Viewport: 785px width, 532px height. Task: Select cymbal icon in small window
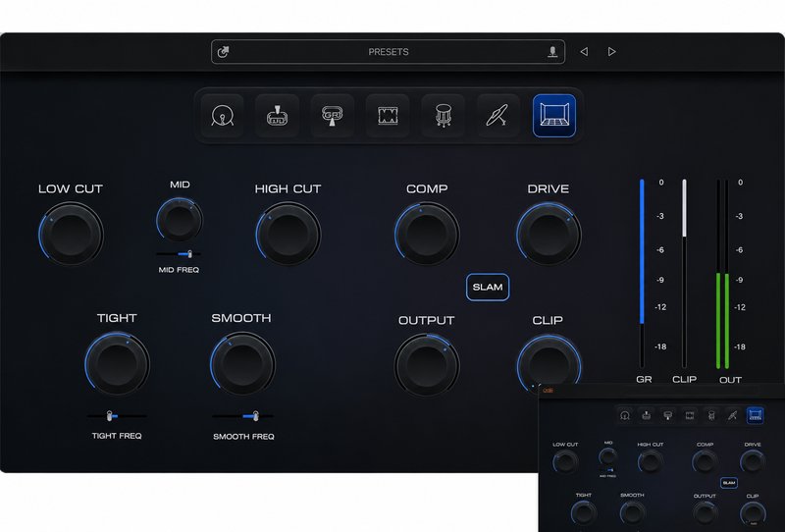pos(733,415)
